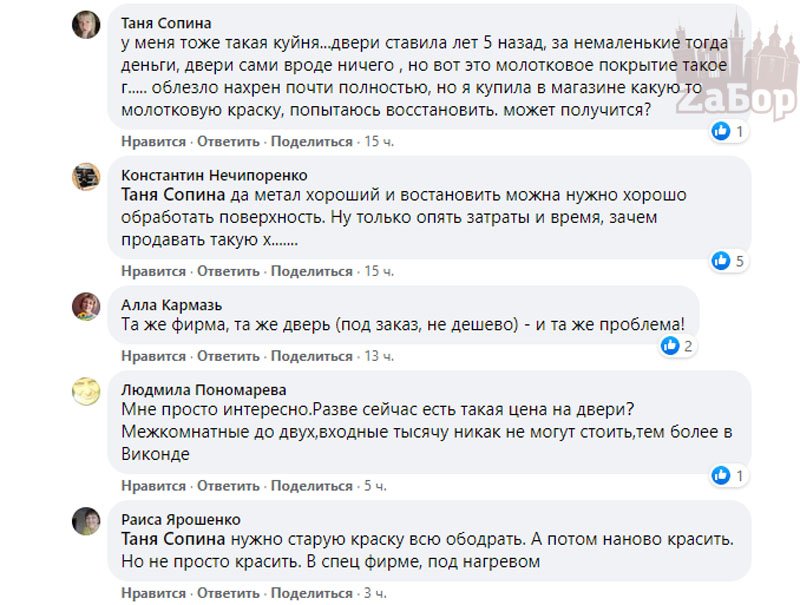Click Раиса Ярошенко's profile avatar

(x=86, y=521)
